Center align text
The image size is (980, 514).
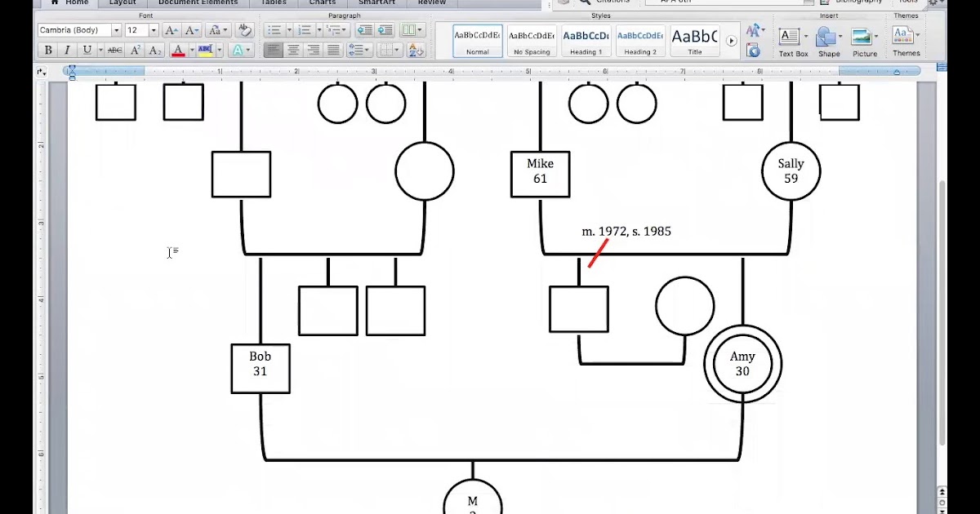(x=293, y=51)
